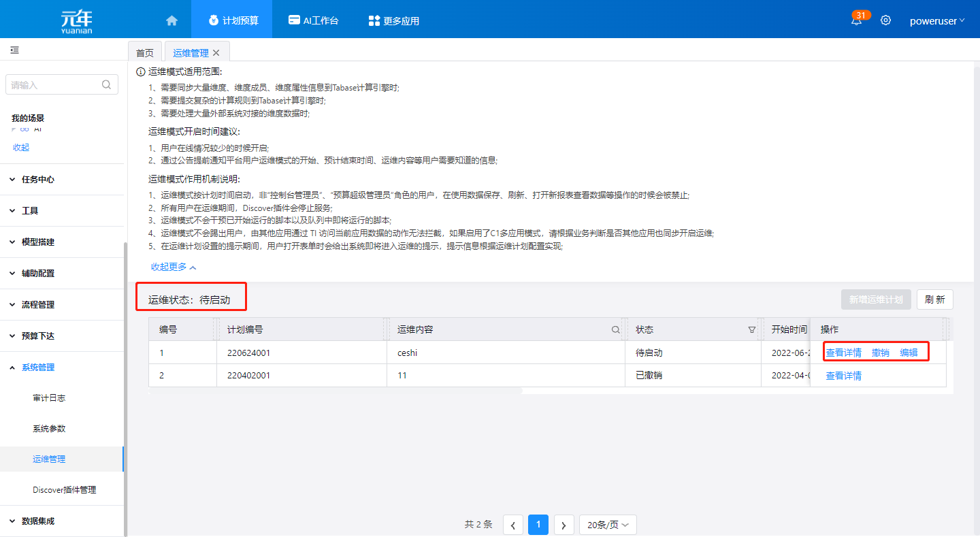Expand the 任务中心 sidebar section
Screen dimensions: 980x537
pos(38,180)
